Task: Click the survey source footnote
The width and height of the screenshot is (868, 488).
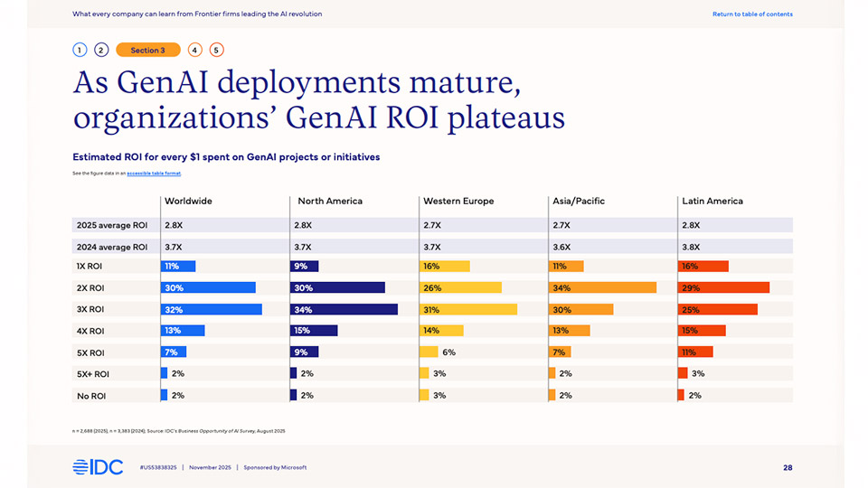Action: 179,431
